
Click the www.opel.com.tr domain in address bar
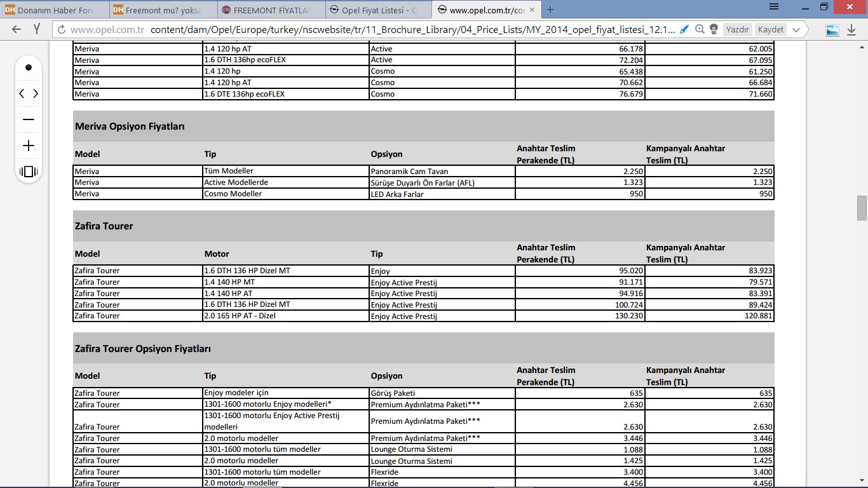[108, 29]
